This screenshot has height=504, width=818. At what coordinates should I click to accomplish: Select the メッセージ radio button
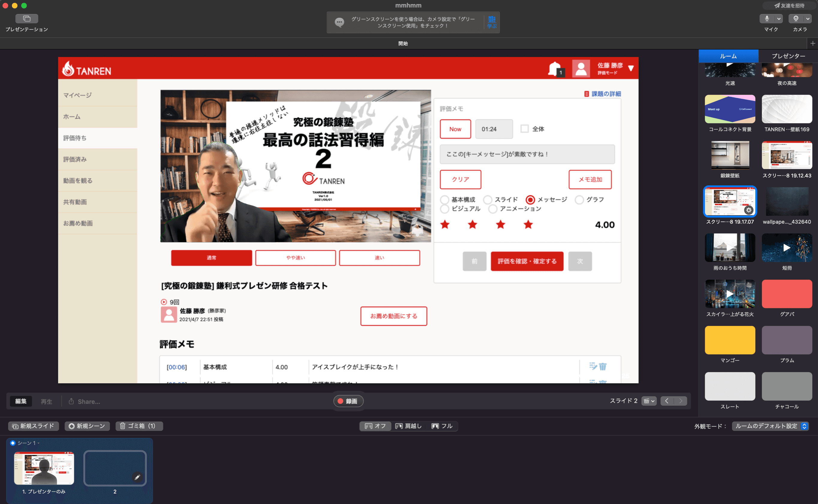click(530, 200)
